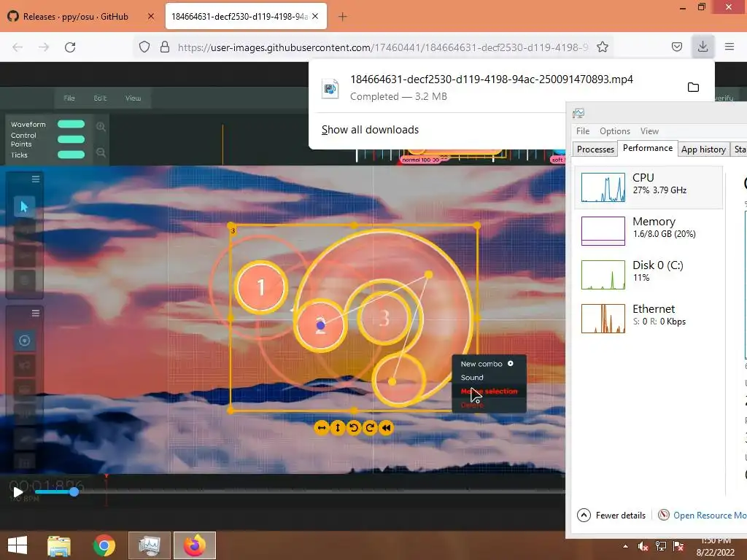This screenshot has width=747, height=560.
Task: Open the Firefox hamburger application menu
Action: tap(729, 47)
